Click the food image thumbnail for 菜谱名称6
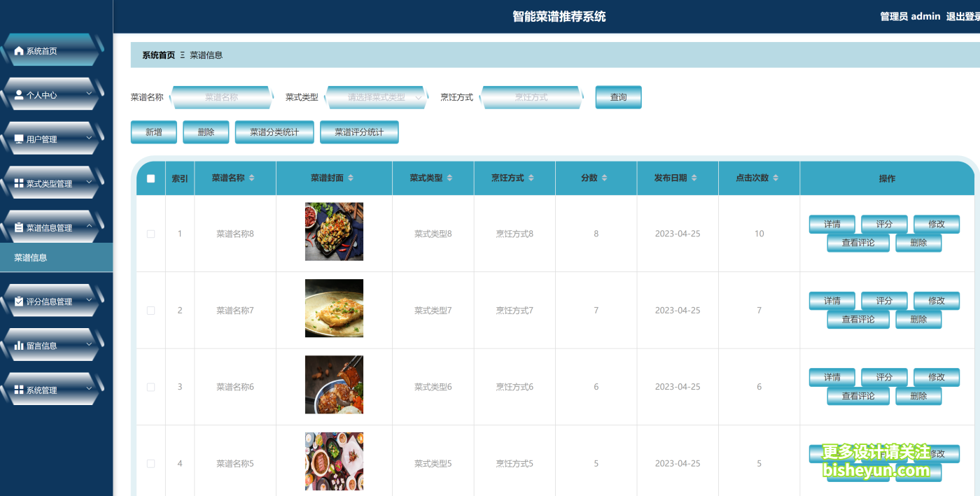The image size is (980, 496). pos(334,385)
